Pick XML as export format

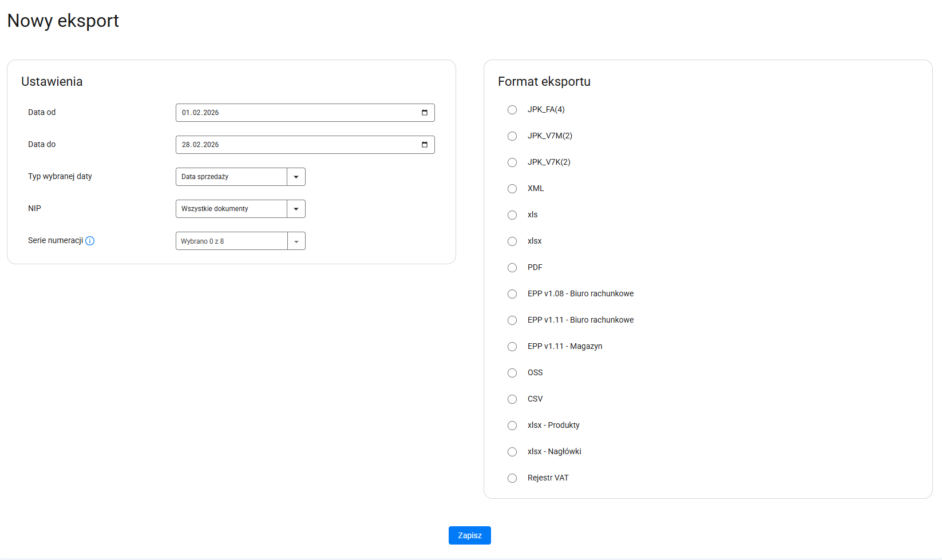tap(512, 189)
